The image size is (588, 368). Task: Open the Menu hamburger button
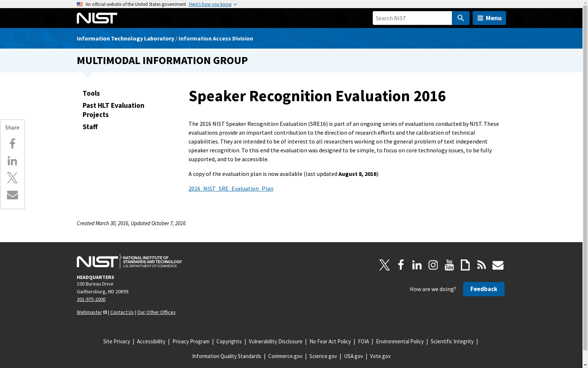(489, 18)
